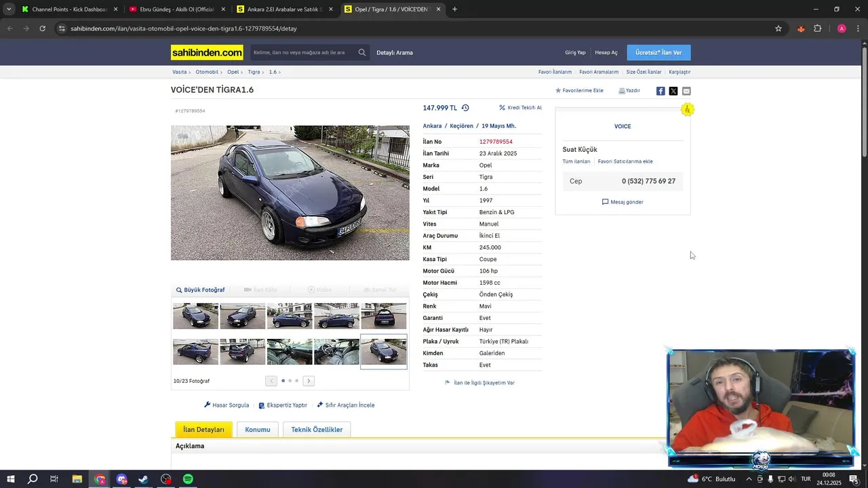The image size is (868, 488).
Task: Open Chrome three-dot menu
Action: point(857,28)
